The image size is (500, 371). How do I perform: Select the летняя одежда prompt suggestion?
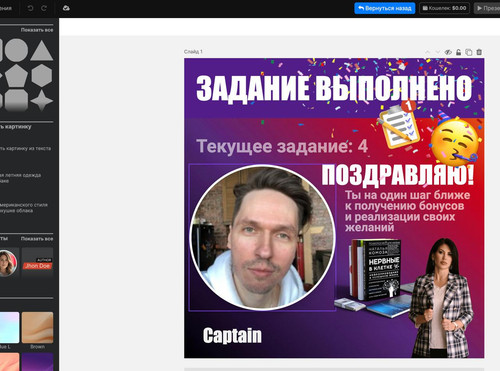[x=21, y=178]
